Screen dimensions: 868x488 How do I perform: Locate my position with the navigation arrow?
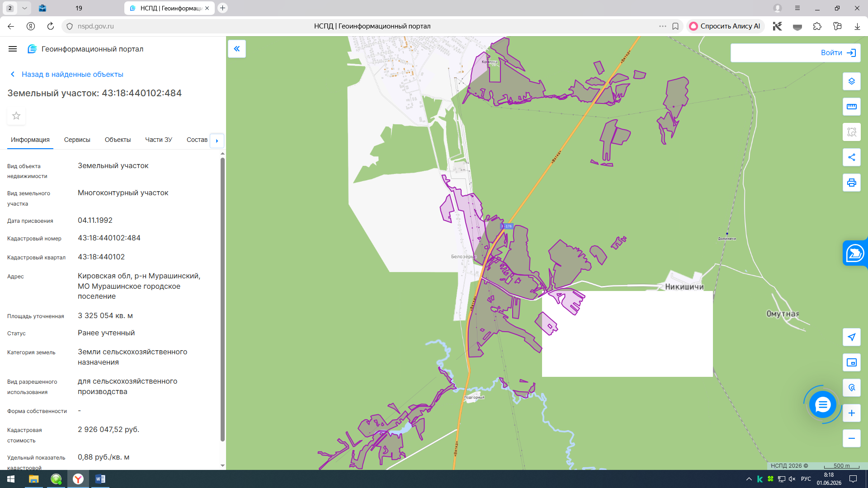tap(852, 337)
